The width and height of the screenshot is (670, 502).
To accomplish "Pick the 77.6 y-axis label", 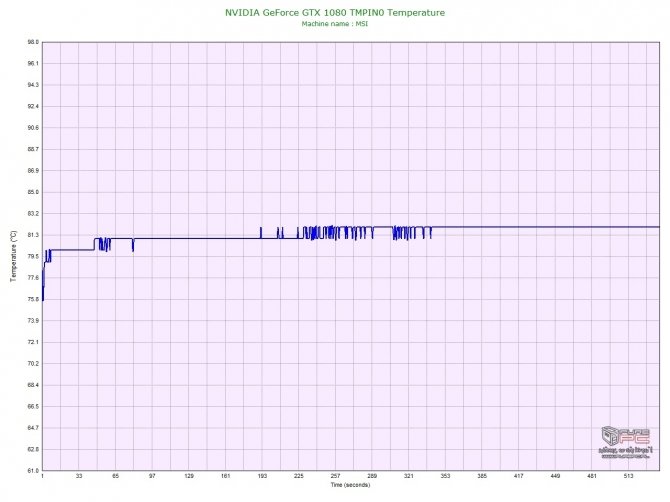I will (33, 278).
